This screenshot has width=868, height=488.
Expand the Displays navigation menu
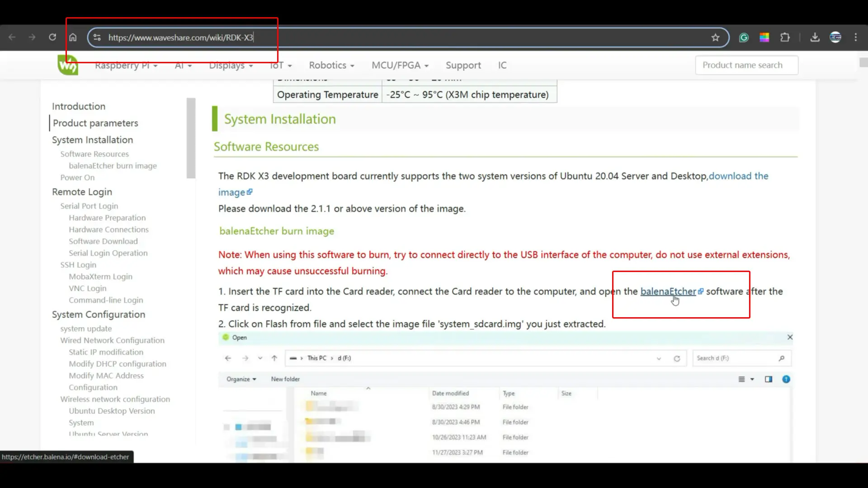click(231, 66)
